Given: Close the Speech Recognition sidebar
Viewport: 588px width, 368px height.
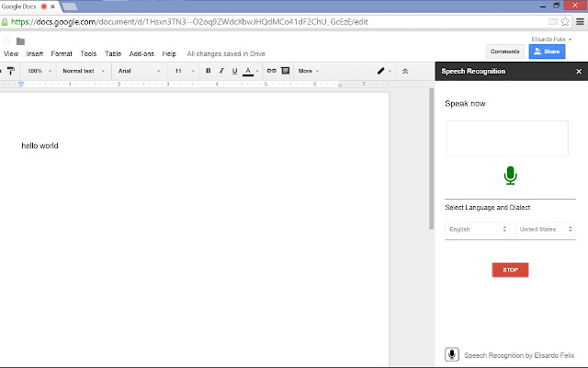Looking at the screenshot, I should pos(579,71).
